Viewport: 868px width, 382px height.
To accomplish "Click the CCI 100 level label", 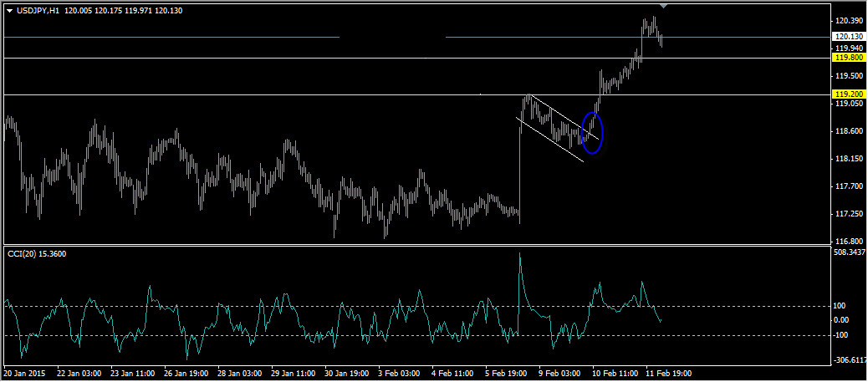I will coord(841,306).
